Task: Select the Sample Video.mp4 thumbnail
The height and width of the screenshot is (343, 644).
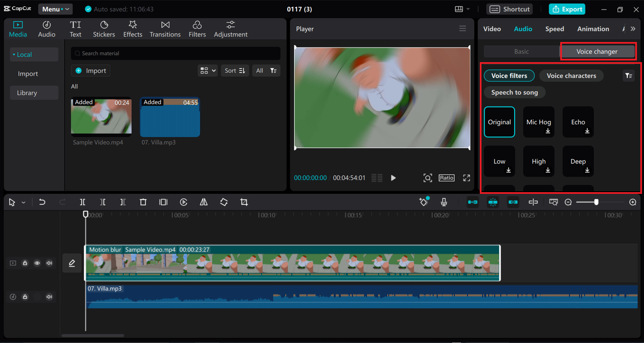Action: pos(101,117)
